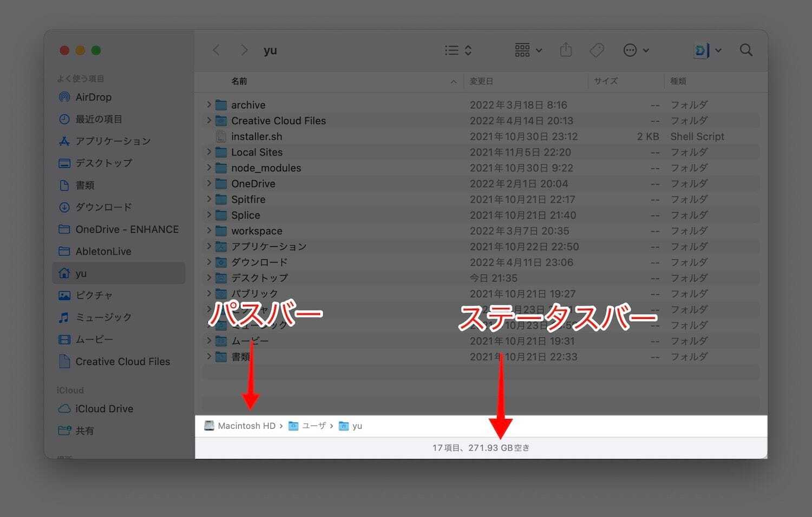Go forward with the right chevron button
Image resolution: width=812 pixels, height=517 pixels.
244,50
